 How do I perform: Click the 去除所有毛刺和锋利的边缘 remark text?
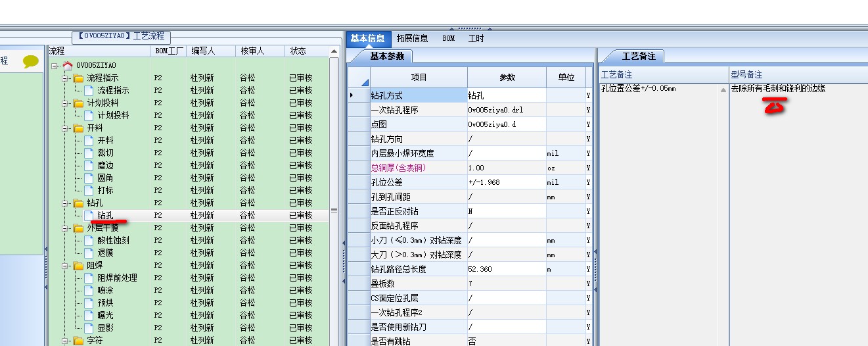click(778, 88)
